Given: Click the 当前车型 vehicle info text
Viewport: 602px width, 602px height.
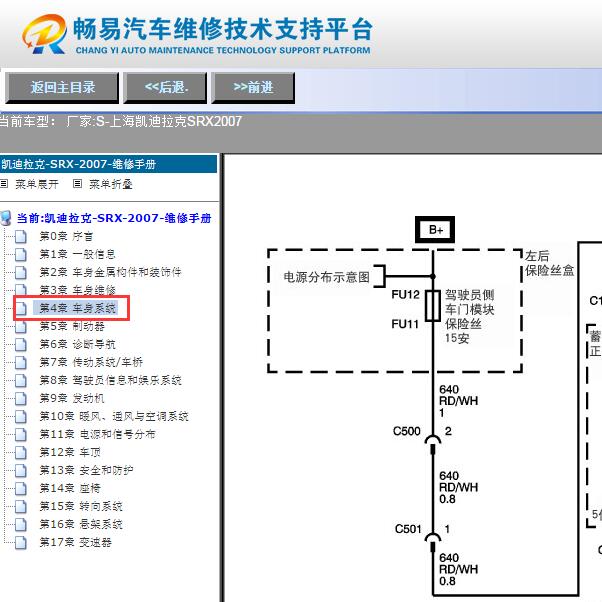Looking at the screenshot, I should (121, 122).
